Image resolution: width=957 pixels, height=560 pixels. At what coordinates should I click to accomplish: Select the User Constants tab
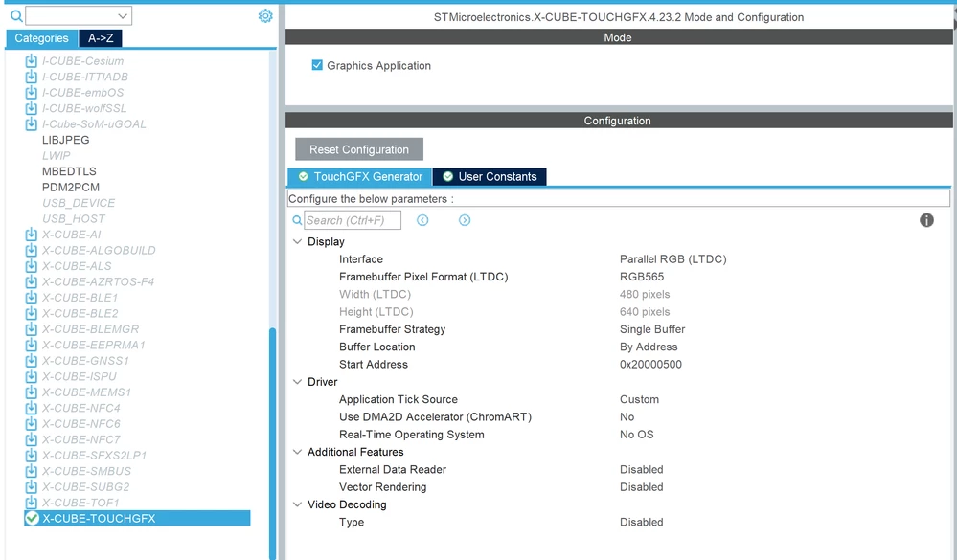point(490,177)
